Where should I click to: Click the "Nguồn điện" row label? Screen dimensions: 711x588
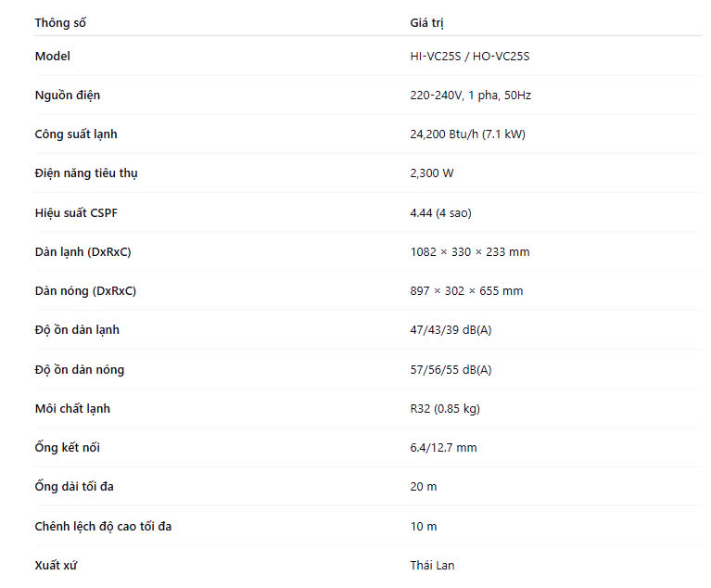[68, 96]
